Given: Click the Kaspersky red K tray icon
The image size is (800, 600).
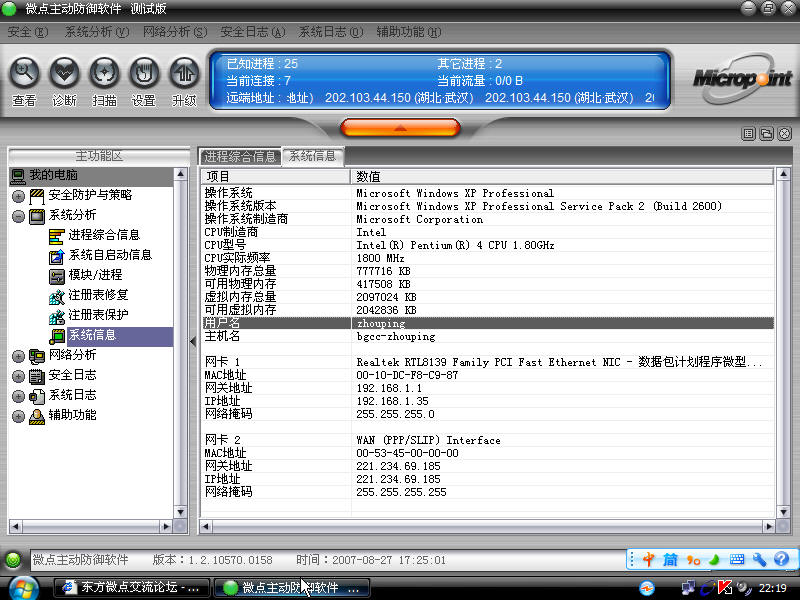Looking at the screenshot, I should [x=725, y=588].
